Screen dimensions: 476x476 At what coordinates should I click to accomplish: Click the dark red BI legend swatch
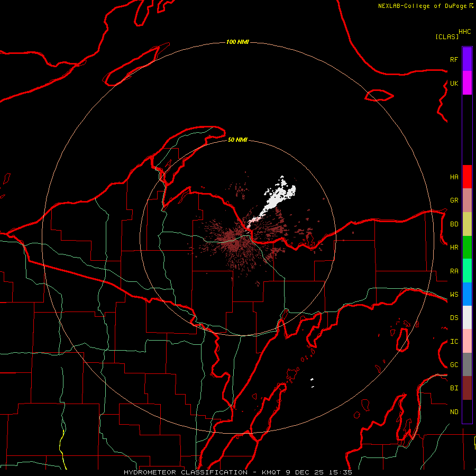tap(467, 388)
